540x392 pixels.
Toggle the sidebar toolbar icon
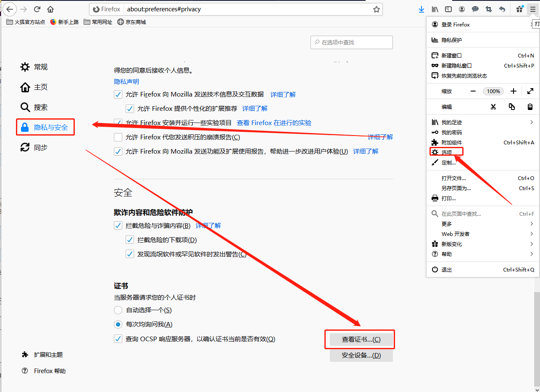point(448,9)
